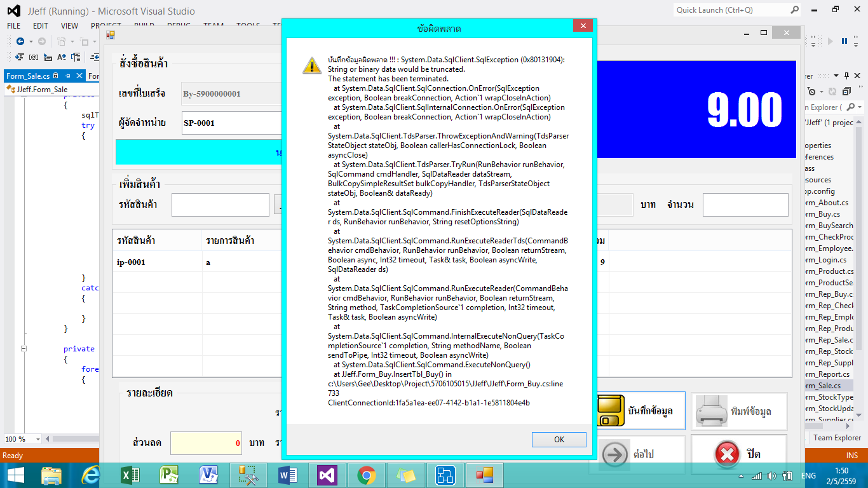Open Word from taskbar

288,475
